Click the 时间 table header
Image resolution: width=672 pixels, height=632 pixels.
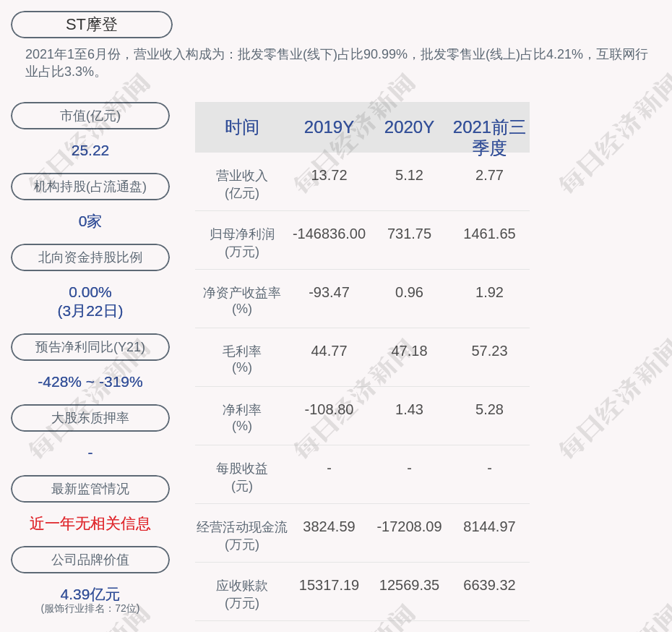pos(242,127)
